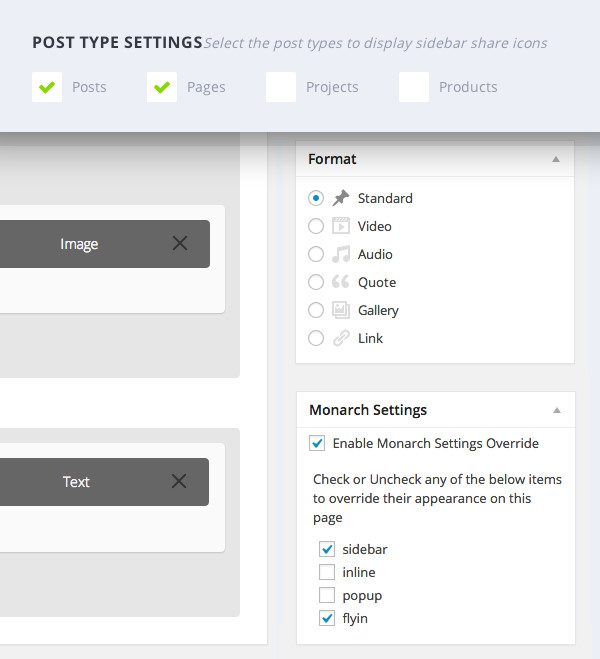Click the Video format film icon

point(341,226)
